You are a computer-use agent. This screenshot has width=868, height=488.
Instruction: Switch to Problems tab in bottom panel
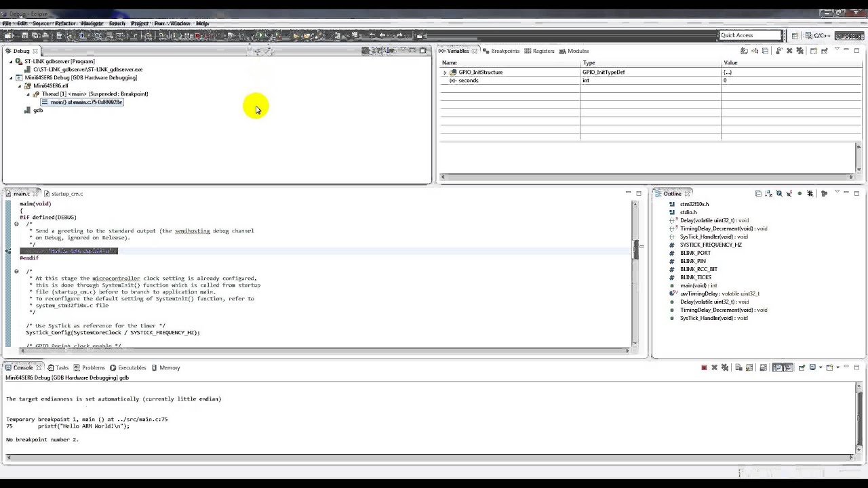(x=89, y=367)
